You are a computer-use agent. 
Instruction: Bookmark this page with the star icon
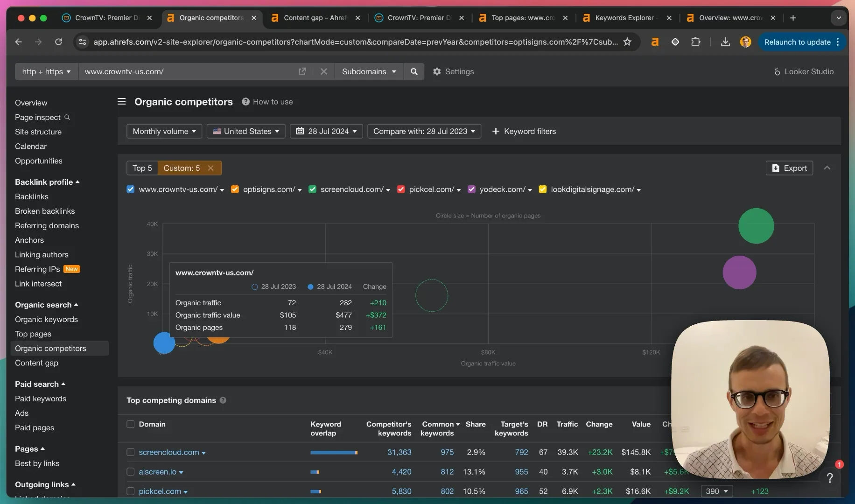pyautogui.click(x=627, y=42)
